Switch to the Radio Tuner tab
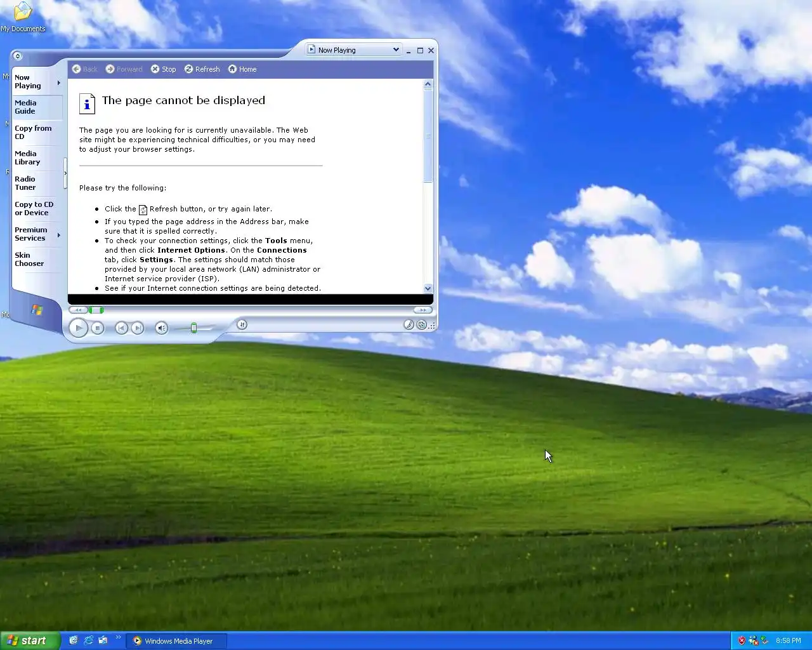The image size is (812, 650). 37,183
